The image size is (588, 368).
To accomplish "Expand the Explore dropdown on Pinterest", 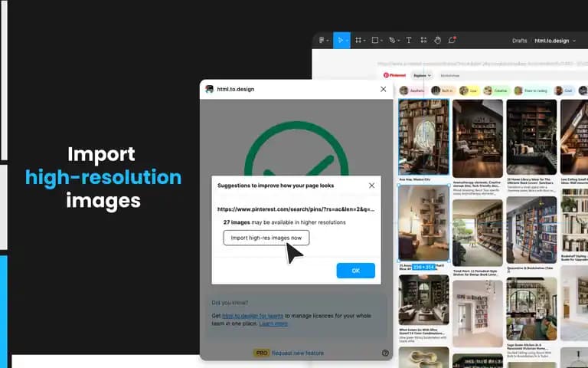I will (423, 75).
